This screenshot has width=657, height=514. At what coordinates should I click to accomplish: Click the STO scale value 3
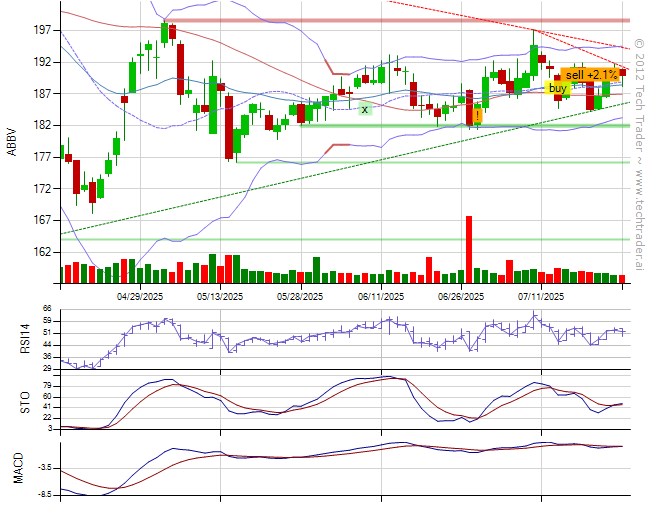[x=50, y=429]
